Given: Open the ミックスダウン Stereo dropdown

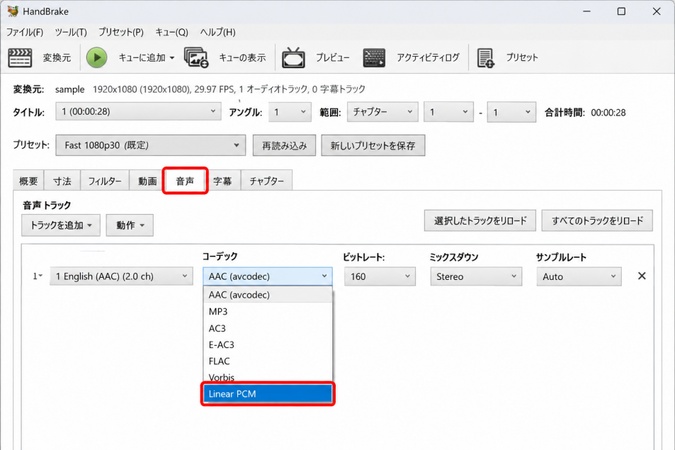Looking at the screenshot, I should click(x=476, y=276).
